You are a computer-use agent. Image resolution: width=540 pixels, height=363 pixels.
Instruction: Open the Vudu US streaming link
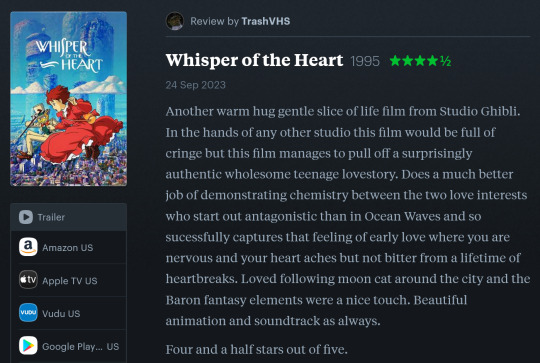(69, 313)
